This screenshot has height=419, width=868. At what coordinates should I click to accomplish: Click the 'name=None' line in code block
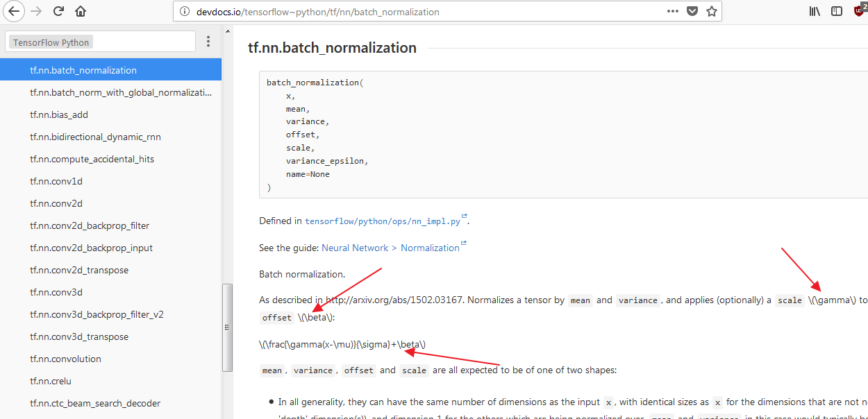308,174
